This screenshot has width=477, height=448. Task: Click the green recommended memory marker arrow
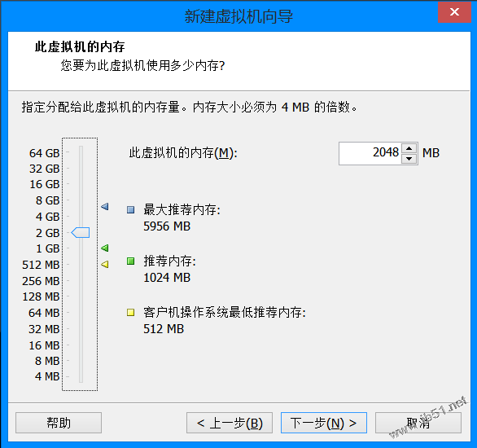(105, 248)
